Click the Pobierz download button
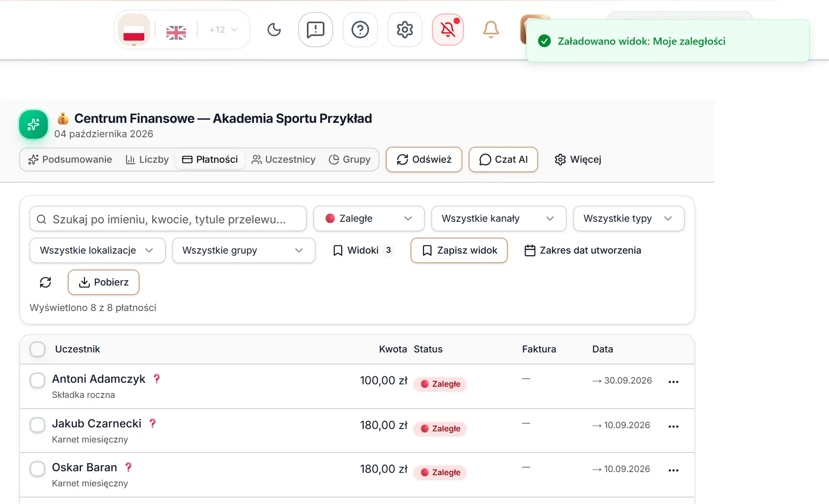 coord(104,283)
